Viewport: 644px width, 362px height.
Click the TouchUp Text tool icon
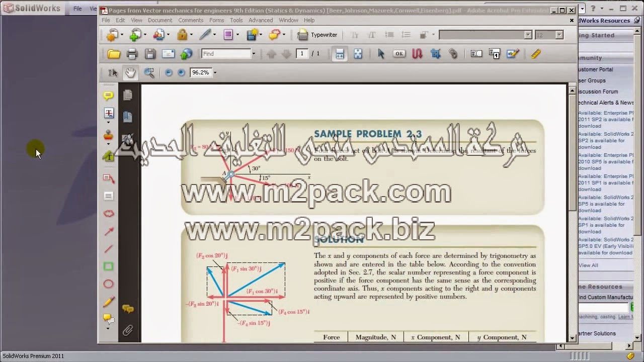pos(476,54)
